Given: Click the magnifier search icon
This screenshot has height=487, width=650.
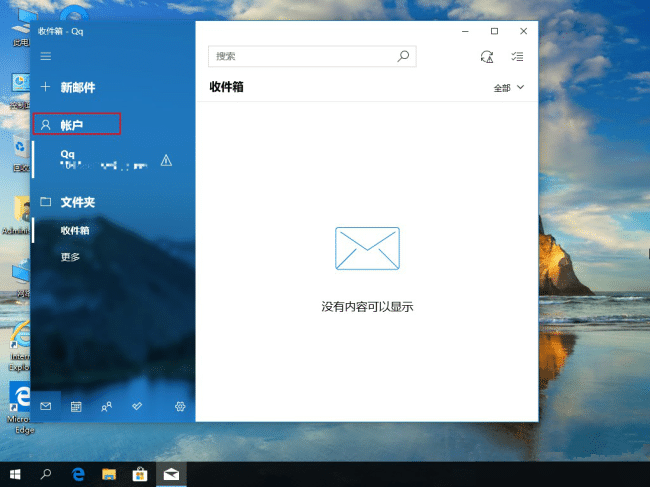Looking at the screenshot, I should pyautogui.click(x=403, y=56).
